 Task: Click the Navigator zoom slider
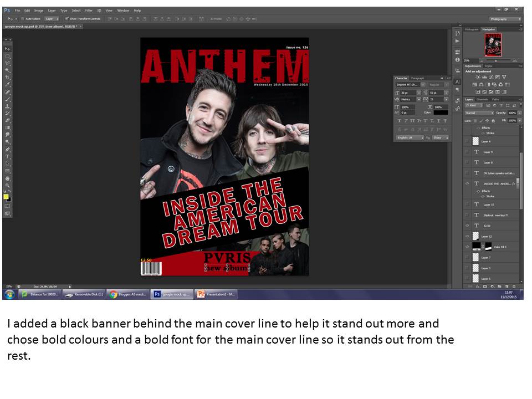point(495,61)
